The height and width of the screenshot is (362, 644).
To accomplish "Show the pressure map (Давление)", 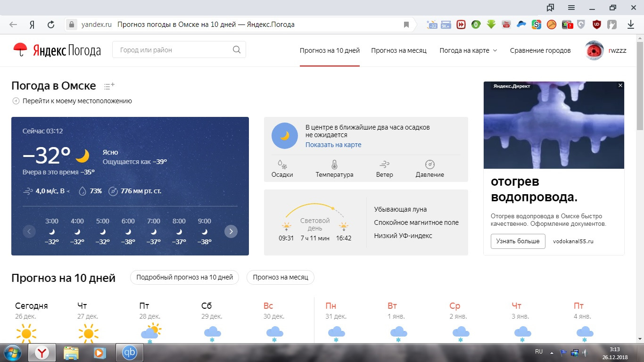I will pyautogui.click(x=429, y=169).
